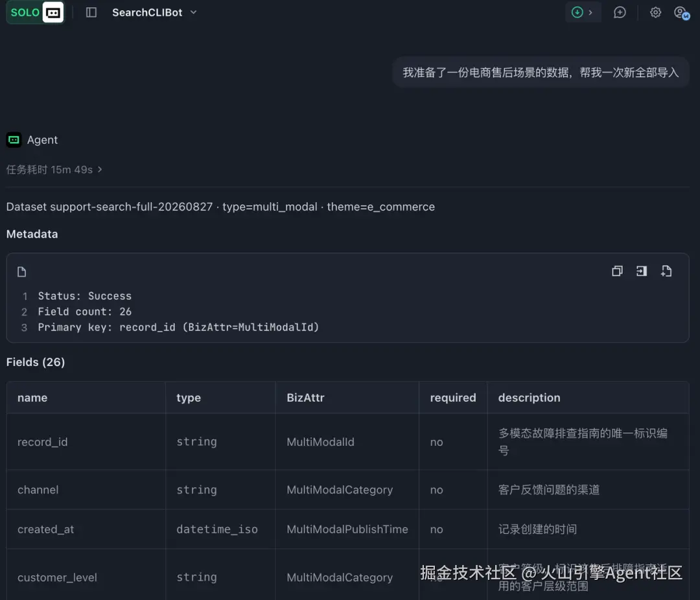700x600 pixels.
Task: Open the user account avatar
Action: click(681, 13)
